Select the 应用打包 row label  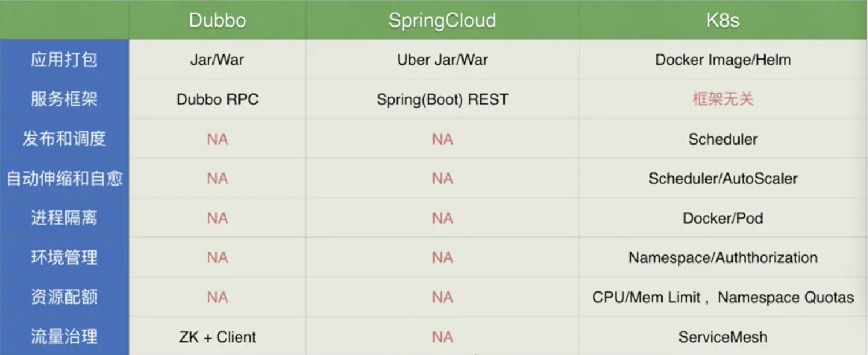[64, 60]
